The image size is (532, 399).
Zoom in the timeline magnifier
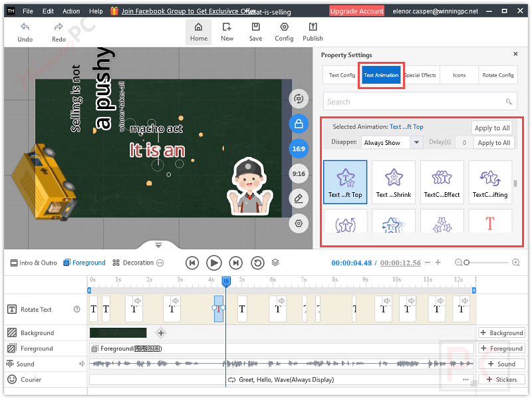point(516,263)
